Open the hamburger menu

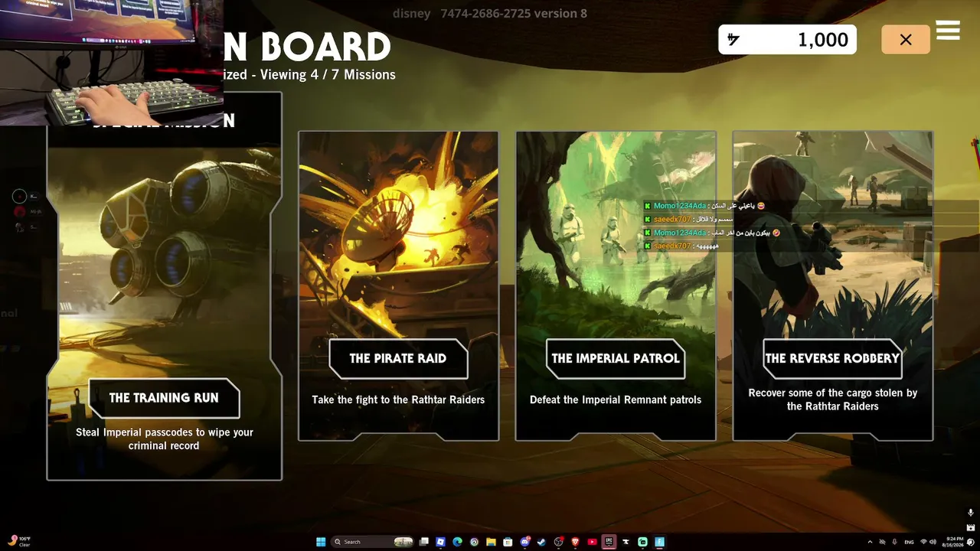[948, 30]
